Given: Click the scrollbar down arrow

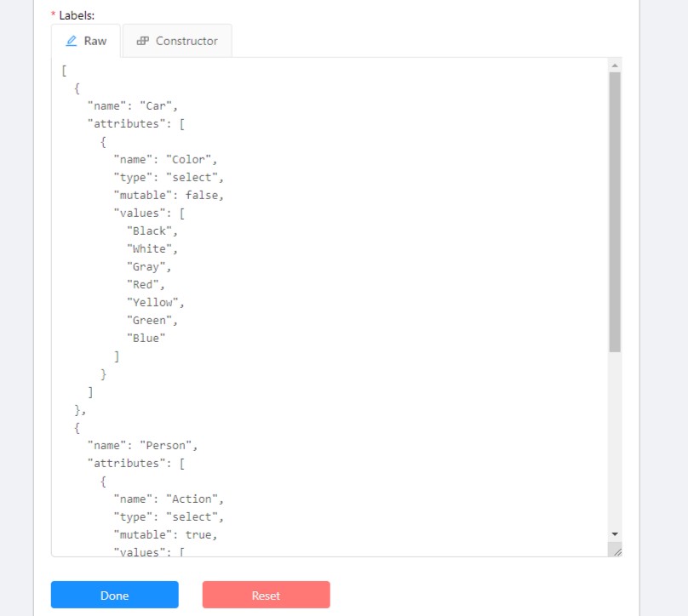Looking at the screenshot, I should click(615, 533).
